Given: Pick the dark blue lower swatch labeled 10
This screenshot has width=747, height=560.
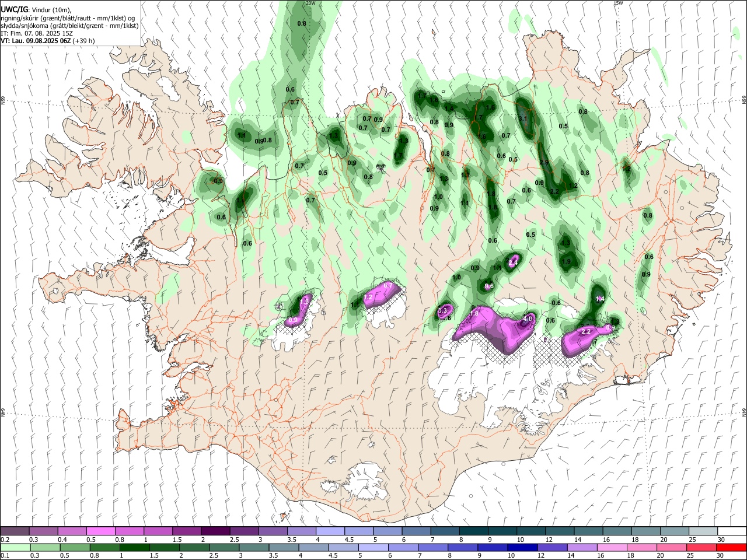Looking at the screenshot, I should (522, 547).
